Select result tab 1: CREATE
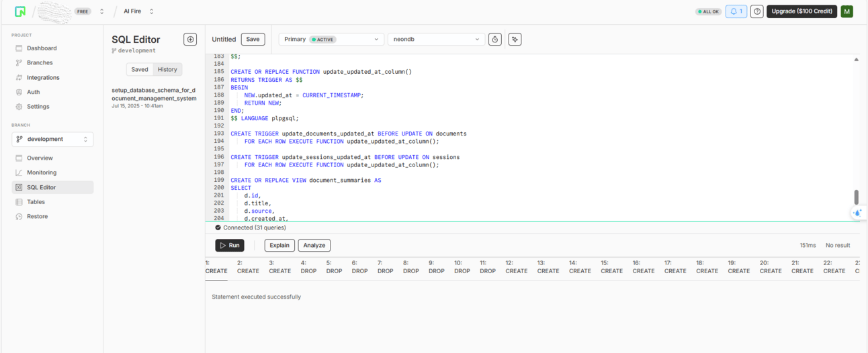Viewport: 868px width, 353px height. [x=216, y=267]
